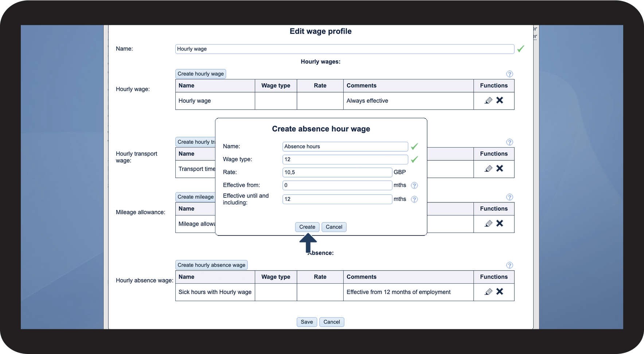This screenshot has width=644, height=354.
Task: Edit the Transport time row
Action: [x=488, y=168]
